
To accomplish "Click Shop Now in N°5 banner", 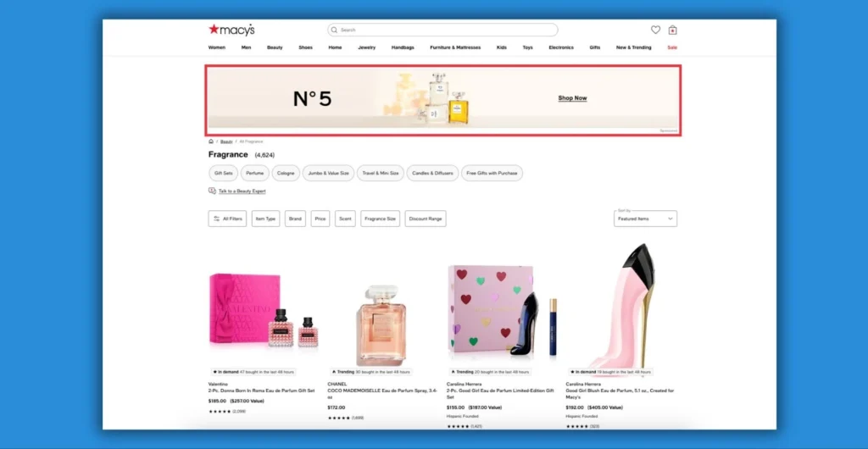I will 572,98.
